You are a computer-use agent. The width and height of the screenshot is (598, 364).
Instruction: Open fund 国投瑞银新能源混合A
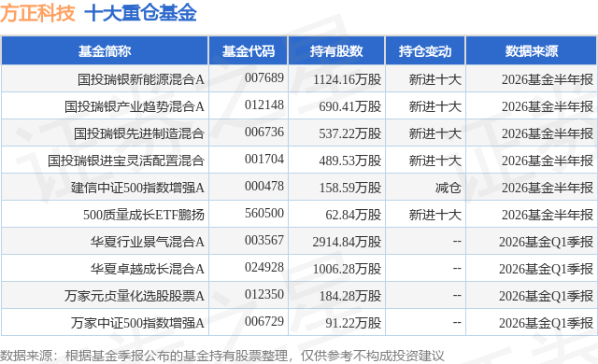pos(141,79)
